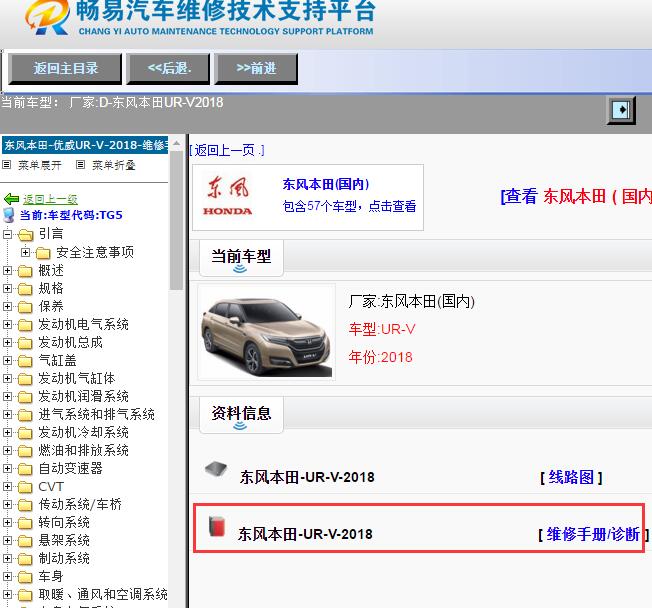Image resolution: width=652 pixels, height=608 pixels.
Task: Click the 自动变速器 folder icon
Action: point(25,469)
